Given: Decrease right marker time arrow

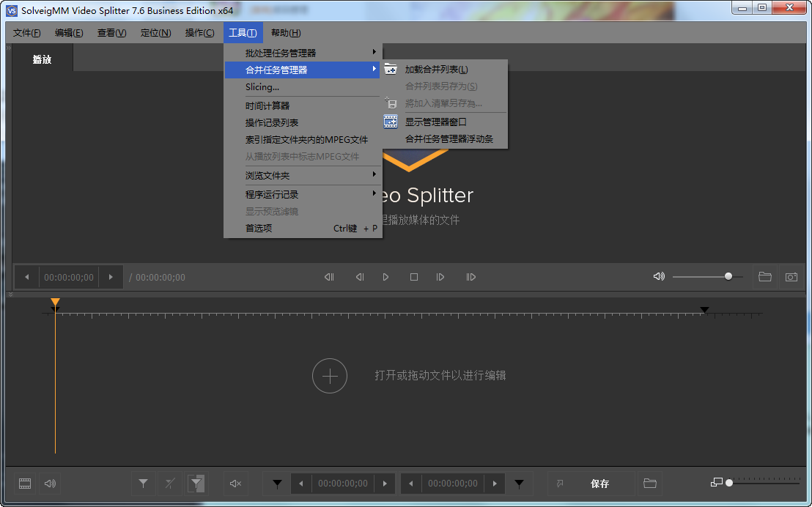Looking at the screenshot, I should click(411, 484).
